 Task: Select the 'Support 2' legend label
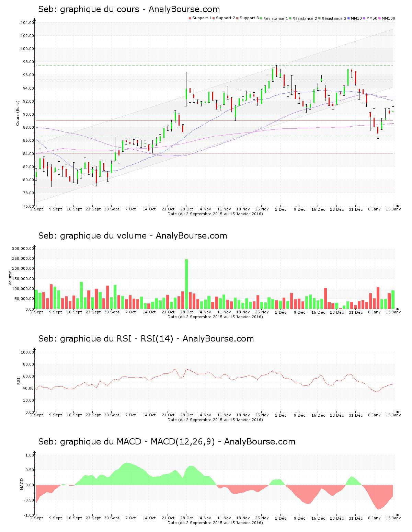pos(226,18)
